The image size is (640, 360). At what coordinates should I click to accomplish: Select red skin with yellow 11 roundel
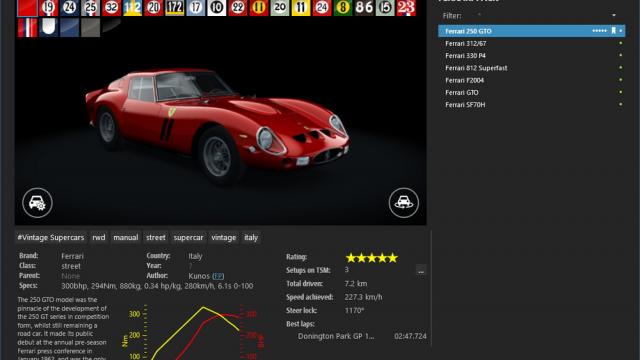[259, 8]
